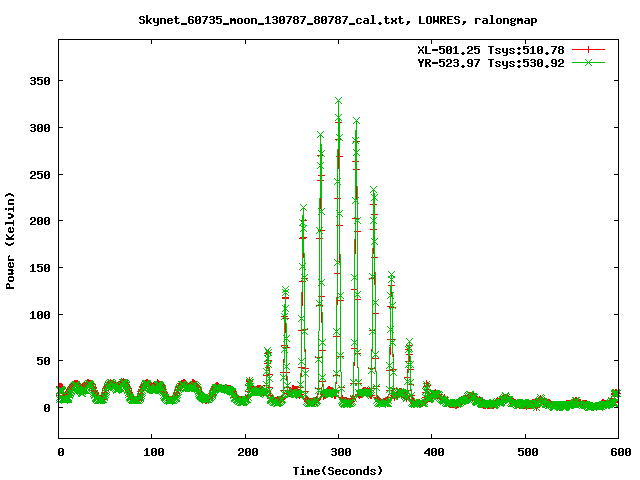Screen dimensions: 640x480
Task: Click y-axis tick label 200
Action: click(x=40, y=221)
